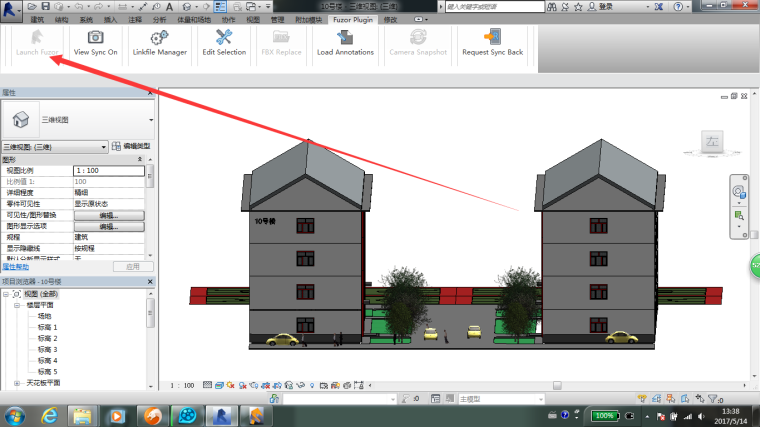Viewport: 760px width, 427px height.
Task: Switch to the 修改 ribbon tab
Action: click(390, 19)
